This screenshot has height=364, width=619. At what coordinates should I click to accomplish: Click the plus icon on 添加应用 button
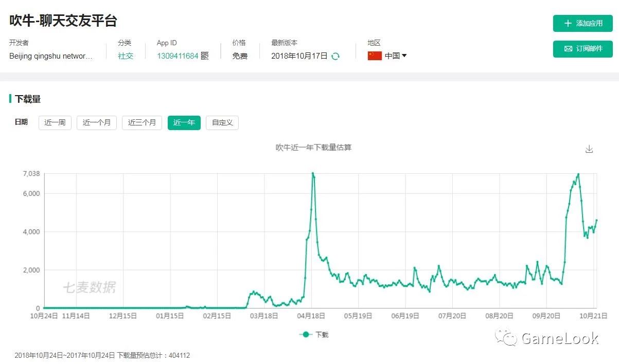[568, 23]
